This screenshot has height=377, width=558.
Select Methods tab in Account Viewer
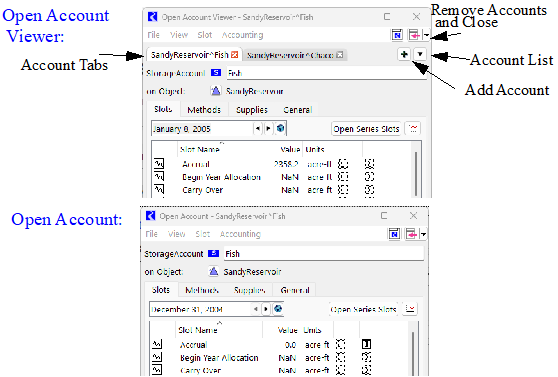click(x=204, y=110)
